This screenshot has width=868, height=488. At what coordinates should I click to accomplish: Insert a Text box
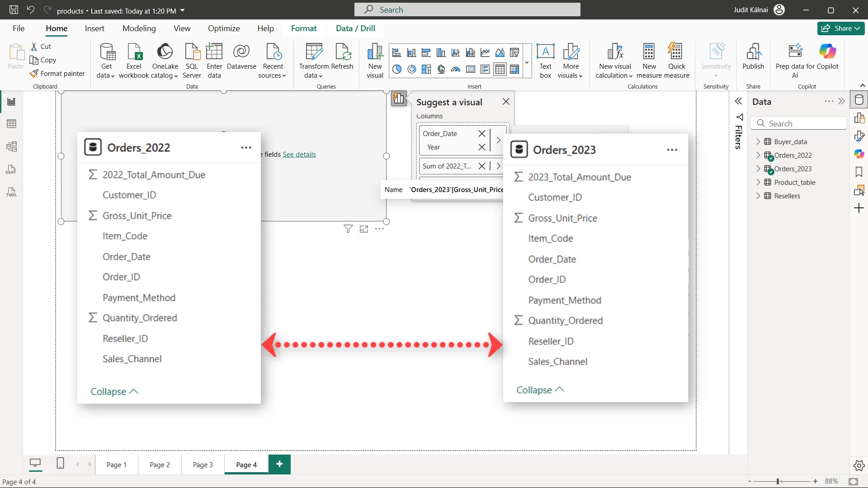pos(546,61)
